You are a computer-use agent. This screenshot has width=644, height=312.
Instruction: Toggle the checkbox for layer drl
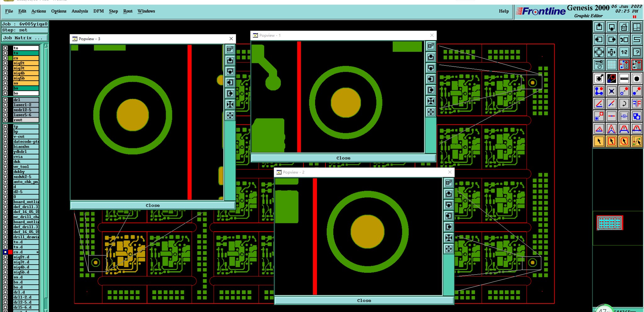[5, 100]
